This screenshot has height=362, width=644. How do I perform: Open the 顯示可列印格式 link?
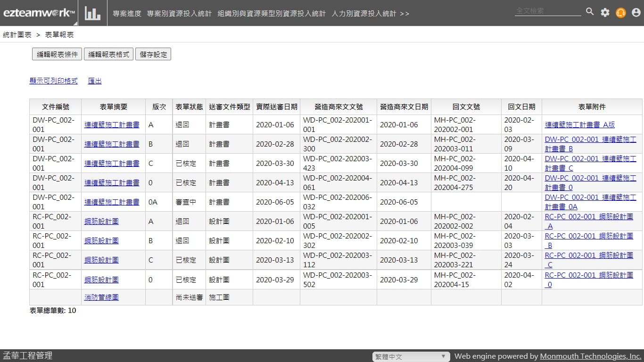pyautogui.click(x=53, y=81)
